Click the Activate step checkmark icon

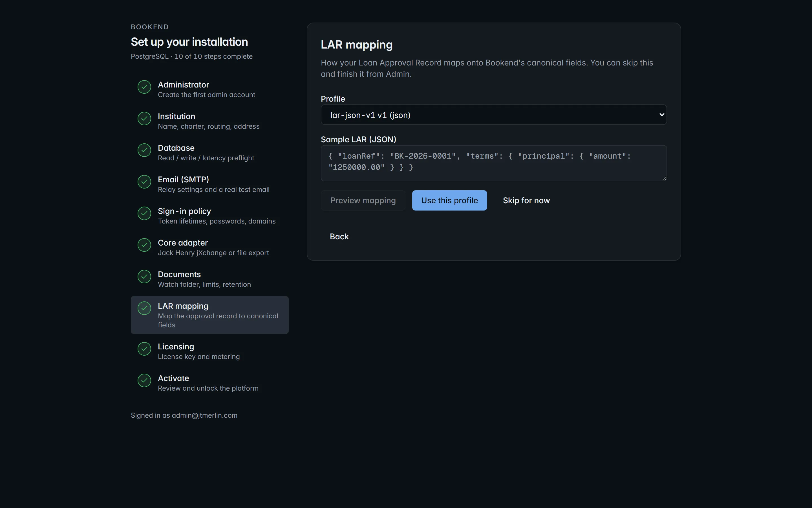coord(144,380)
